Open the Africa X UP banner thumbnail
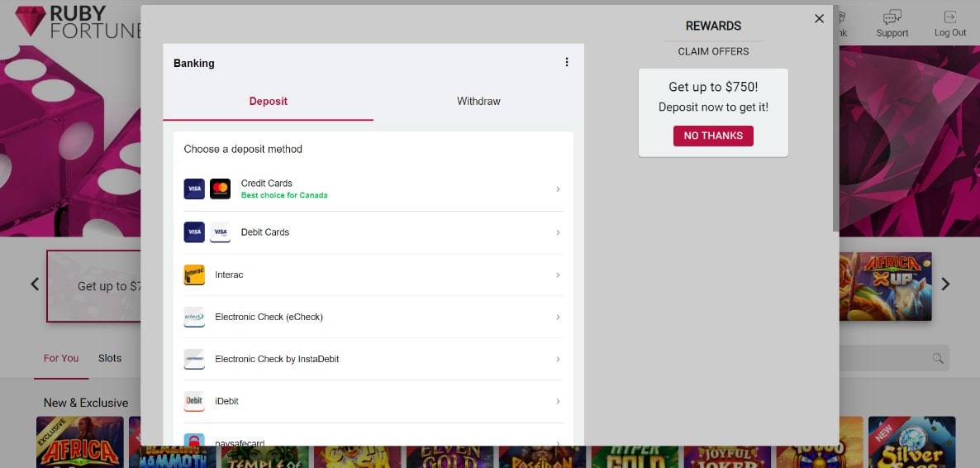 click(x=886, y=287)
